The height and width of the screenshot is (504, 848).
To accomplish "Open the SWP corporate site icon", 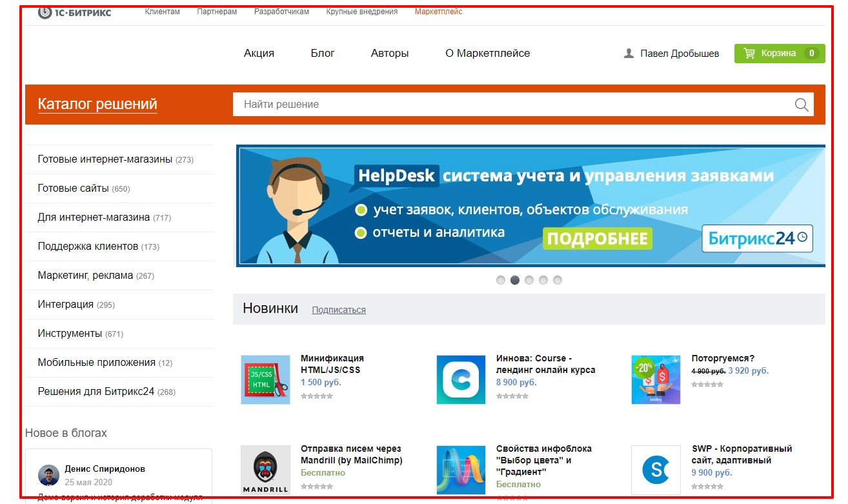I will click(656, 470).
